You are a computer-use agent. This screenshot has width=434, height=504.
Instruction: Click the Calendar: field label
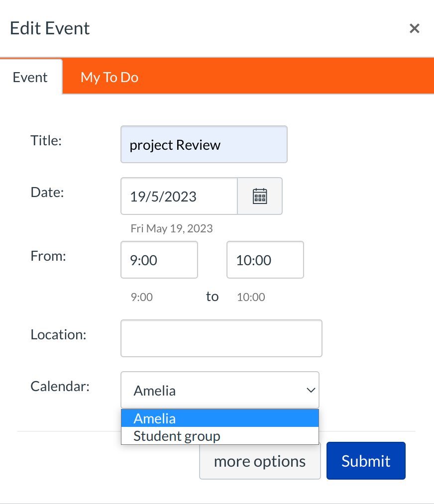coord(60,386)
